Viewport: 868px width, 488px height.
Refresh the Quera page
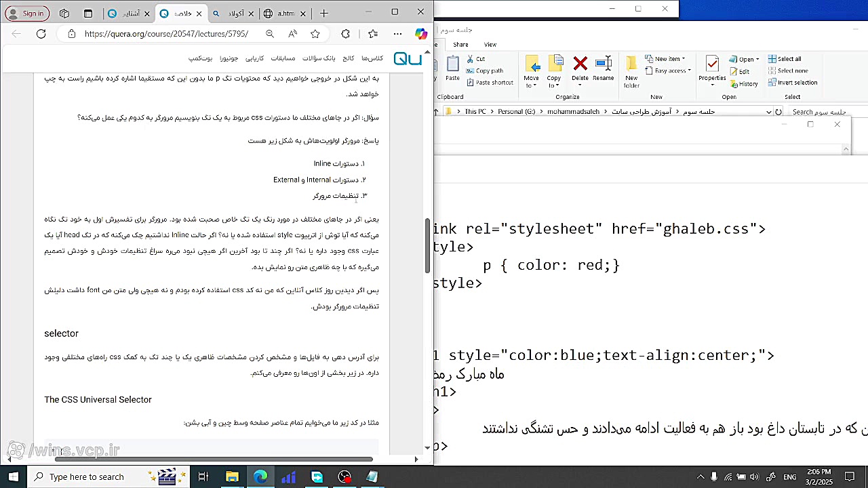(41, 34)
